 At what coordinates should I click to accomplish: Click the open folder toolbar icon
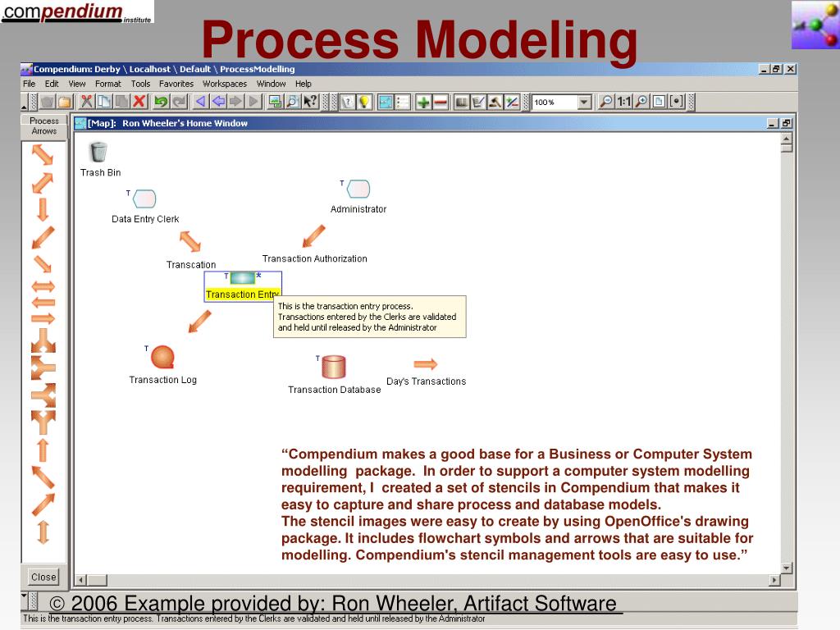tap(65, 101)
